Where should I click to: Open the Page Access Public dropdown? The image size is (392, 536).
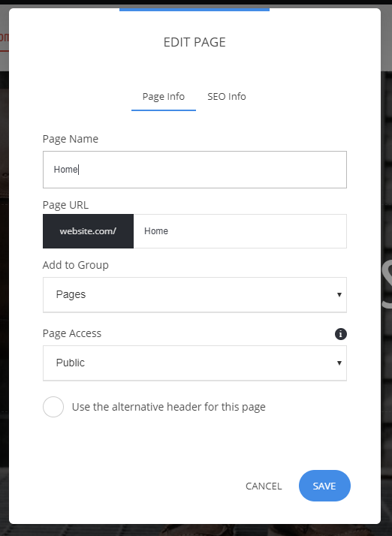(x=194, y=363)
